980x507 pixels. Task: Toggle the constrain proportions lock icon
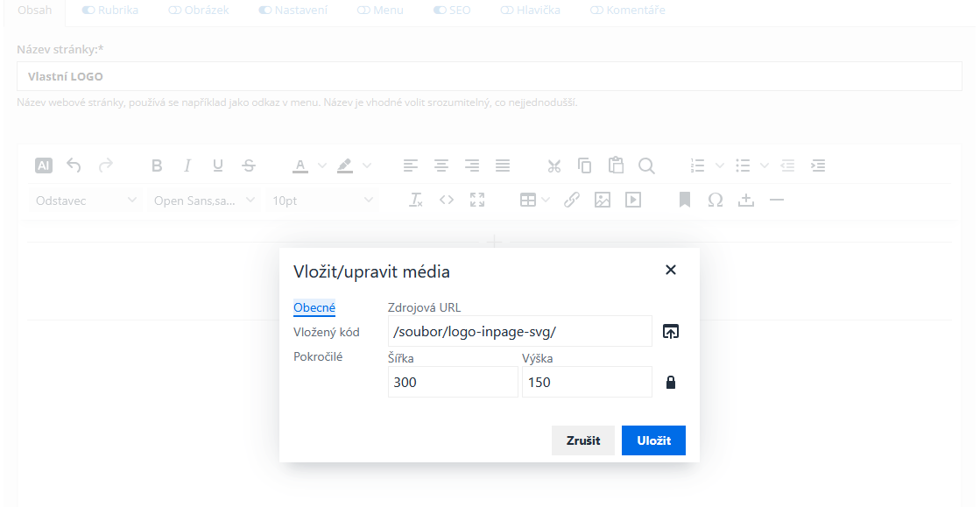(671, 383)
